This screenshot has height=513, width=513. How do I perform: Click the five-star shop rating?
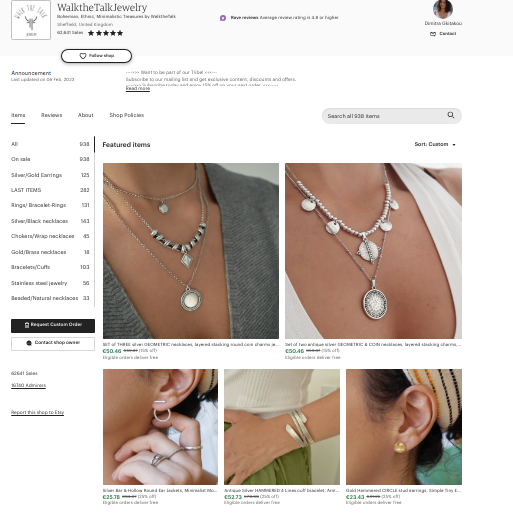105,33
